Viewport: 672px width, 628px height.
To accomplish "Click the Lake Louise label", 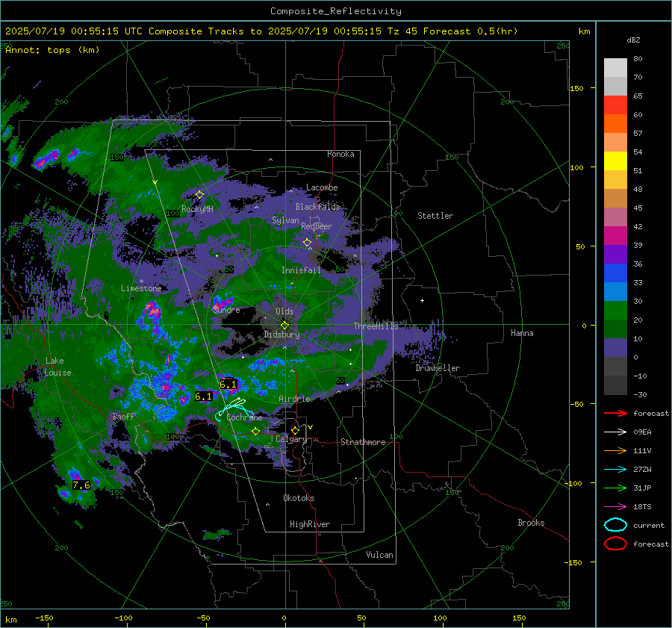I will pyautogui.click(x=57, y=367).
